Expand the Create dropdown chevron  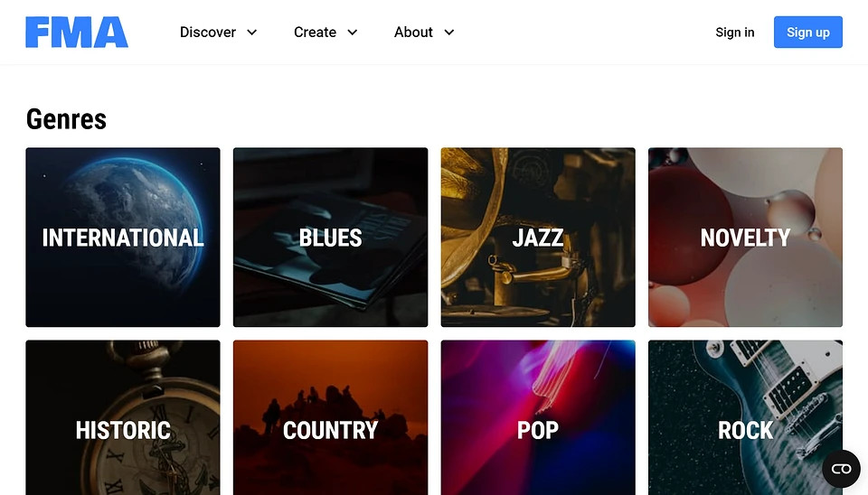coord(353,33)
